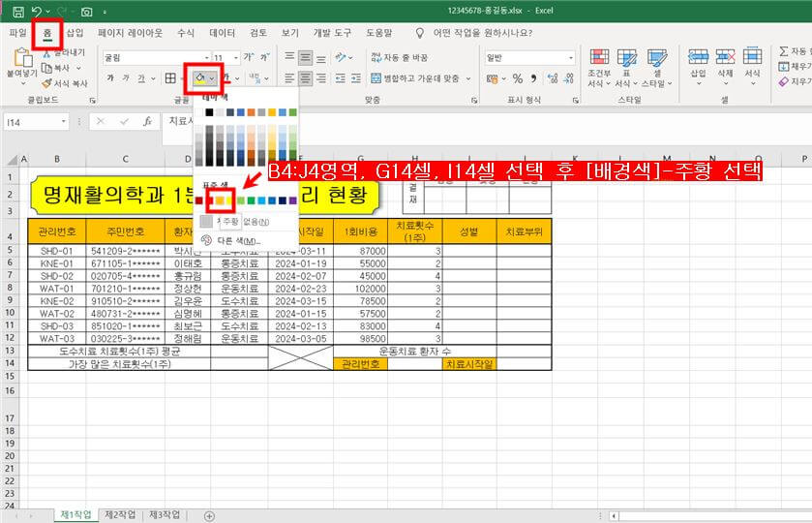The height and width of the screenshot is (523, 812).
Task: Click the accounting currency format icon
Action: 492,78
